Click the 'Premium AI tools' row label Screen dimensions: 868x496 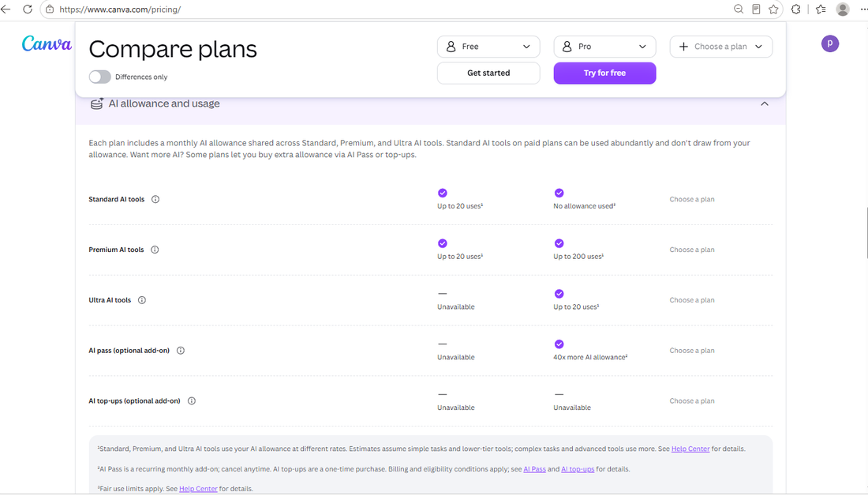coord(116,250)
